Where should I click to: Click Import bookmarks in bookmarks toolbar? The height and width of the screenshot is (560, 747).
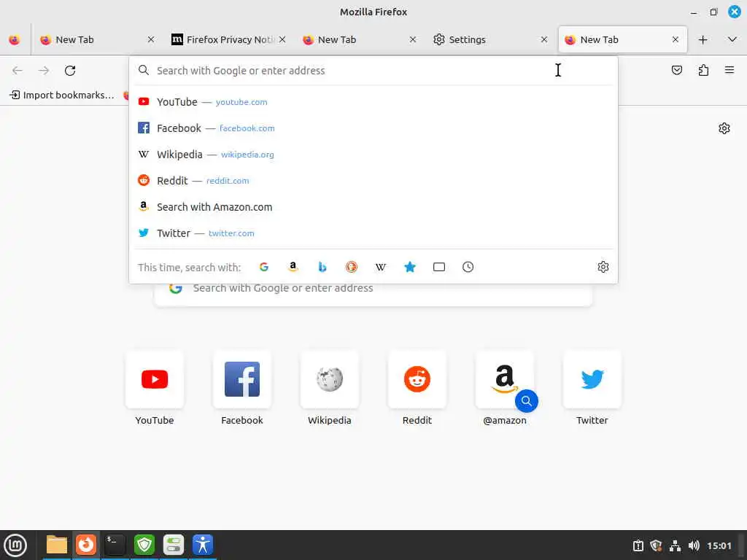coord(63,96)
